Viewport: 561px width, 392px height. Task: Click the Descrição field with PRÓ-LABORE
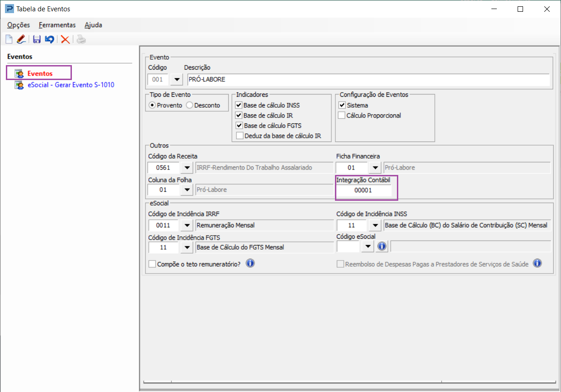coord(368,80)
